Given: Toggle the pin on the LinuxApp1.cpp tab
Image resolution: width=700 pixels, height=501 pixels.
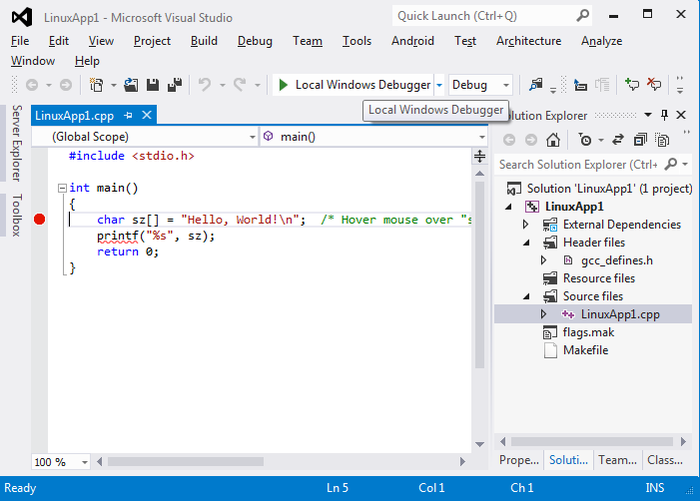Looking at the screenshot, I should (128, 116).
